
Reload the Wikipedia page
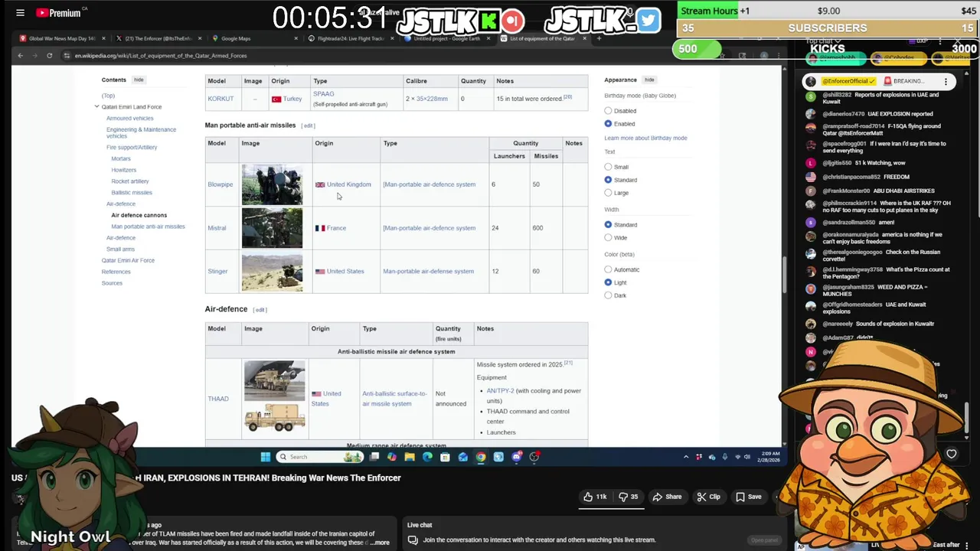[x=49, y=55]
